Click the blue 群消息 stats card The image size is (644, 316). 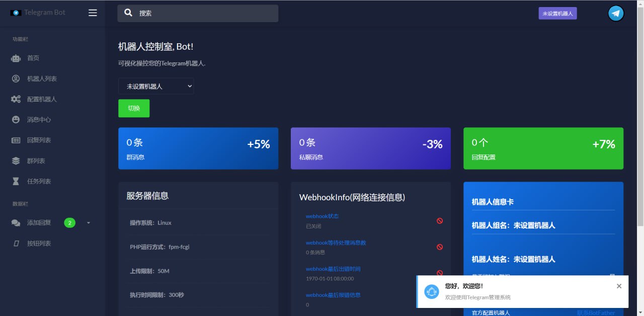click(x=198, y=148)
